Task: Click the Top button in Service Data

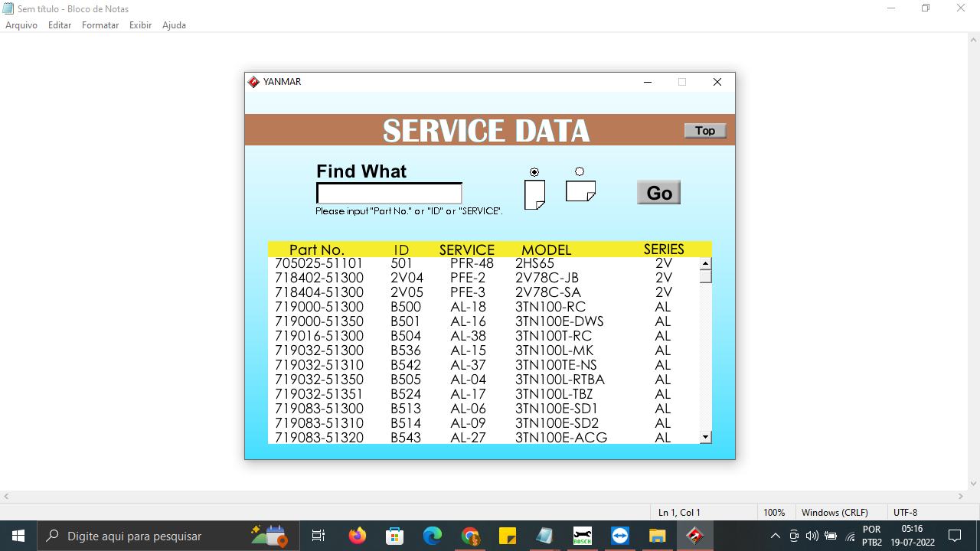Action: (x=704, y=130)
